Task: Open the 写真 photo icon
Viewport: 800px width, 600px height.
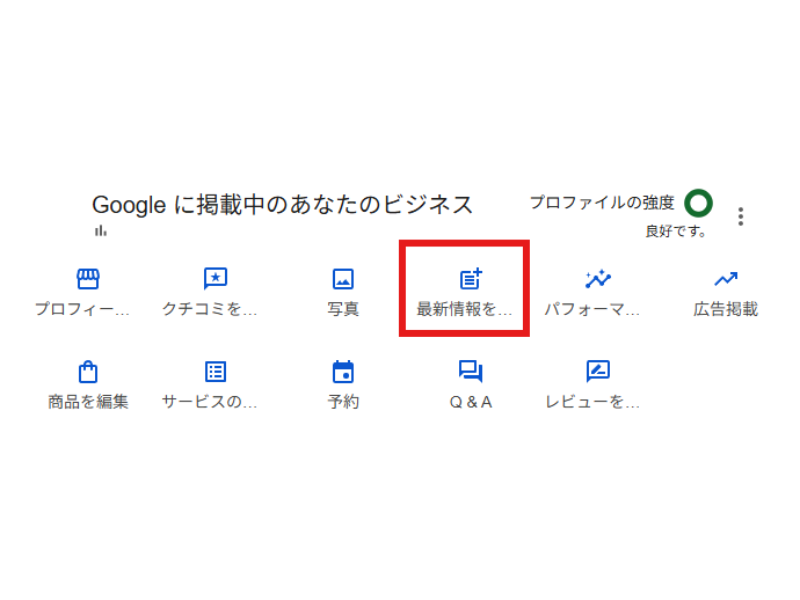Action: point(343,279)
